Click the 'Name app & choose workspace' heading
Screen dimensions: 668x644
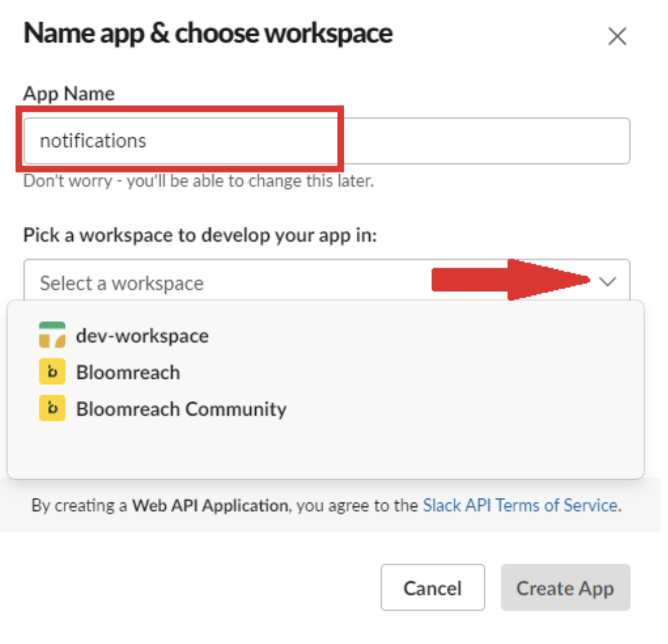click(208, 34)
